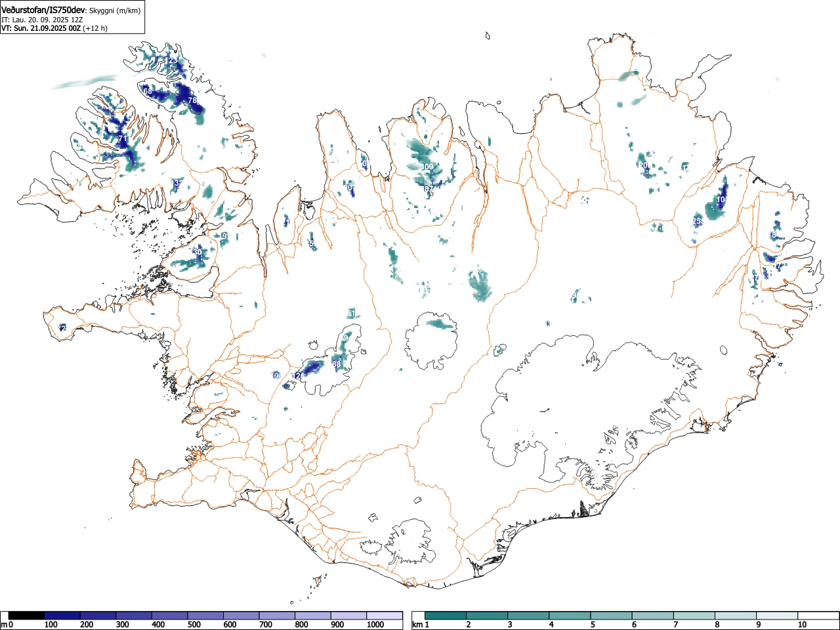Select the 7–8 km legend swatch

(x=694, y=616)
